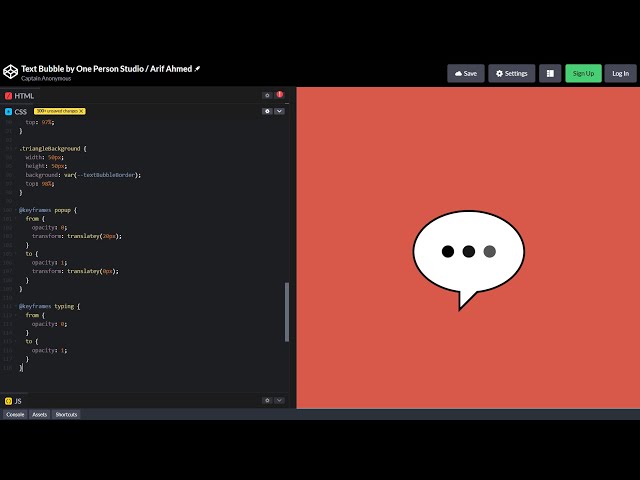Click the first black dot in bubble
The width and height of the screenshot is (640, 480).
448,251
